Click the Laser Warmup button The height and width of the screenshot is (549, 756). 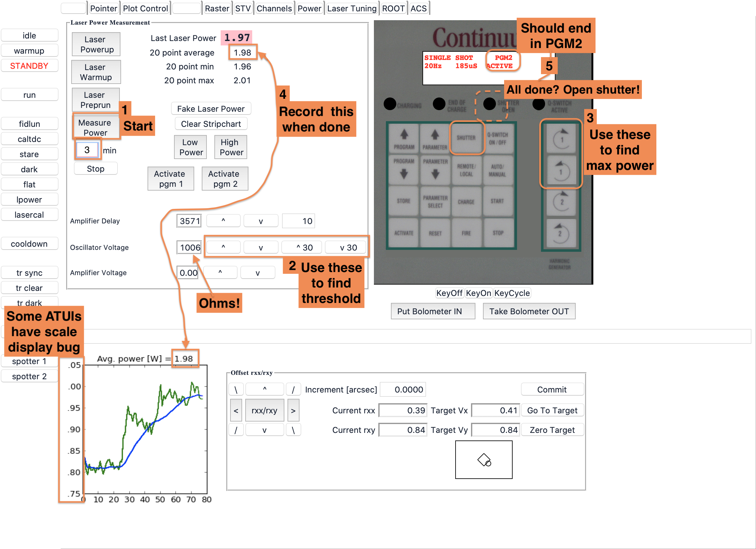coord(96,72)
